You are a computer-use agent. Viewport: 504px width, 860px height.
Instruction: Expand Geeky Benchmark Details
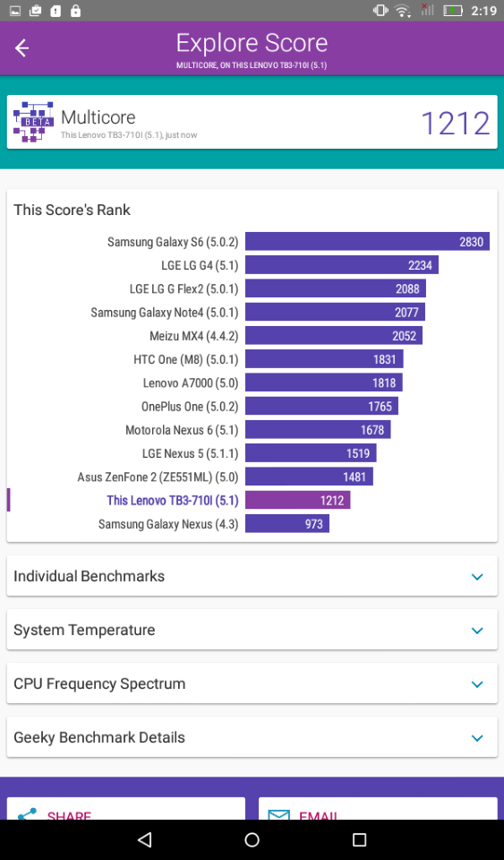click(252, 737)
